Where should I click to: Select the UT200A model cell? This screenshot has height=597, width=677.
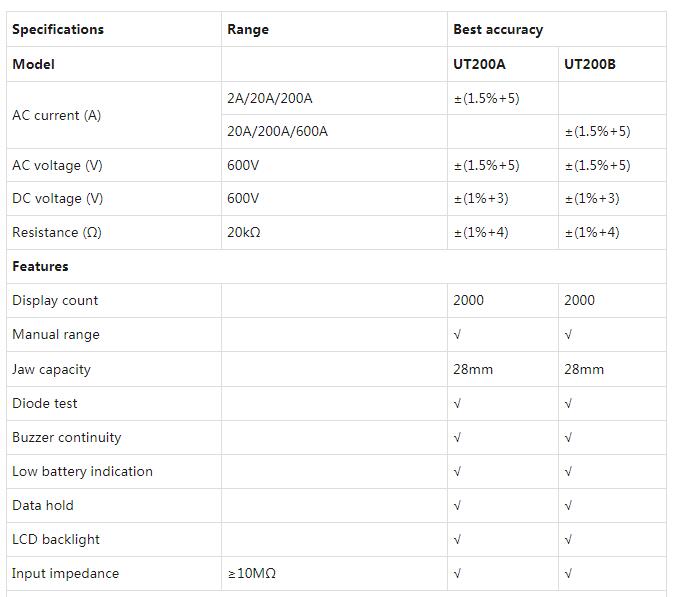coord(479,64)
